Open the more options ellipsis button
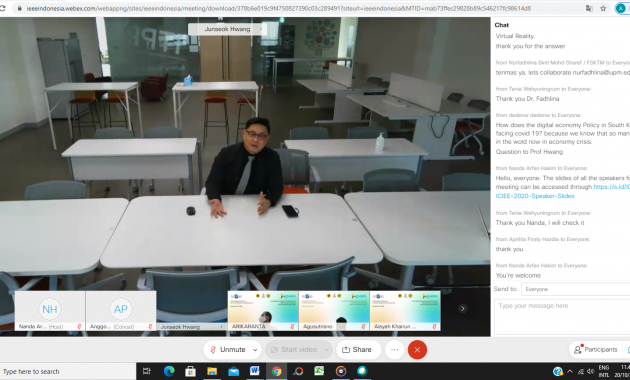 tap(395, 349)
